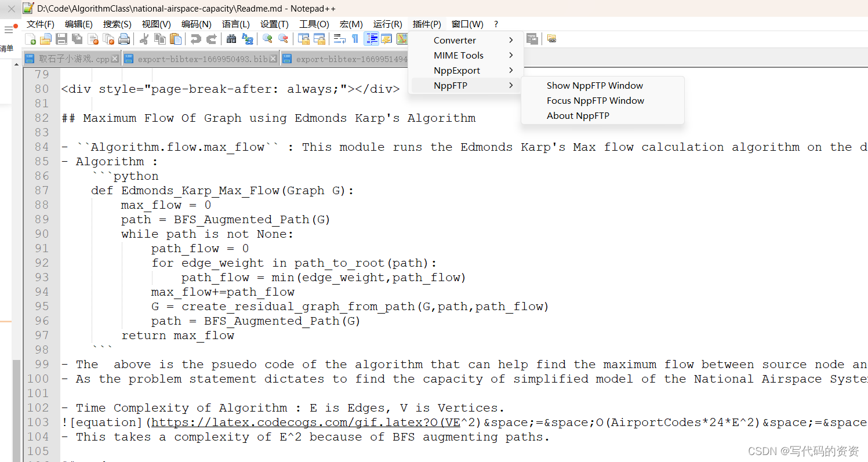Expand the Converter submenu
The height and width of the screenshot is (462, 868).
coord(466,40)
